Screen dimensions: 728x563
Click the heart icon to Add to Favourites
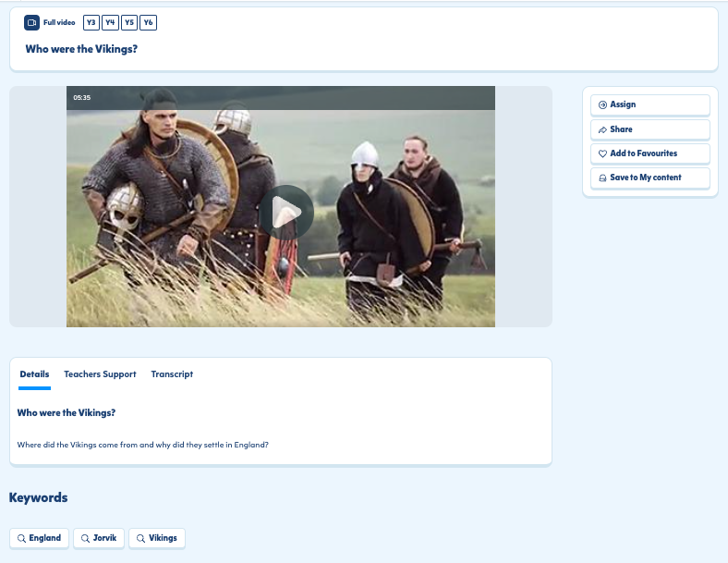coord(602,153)
